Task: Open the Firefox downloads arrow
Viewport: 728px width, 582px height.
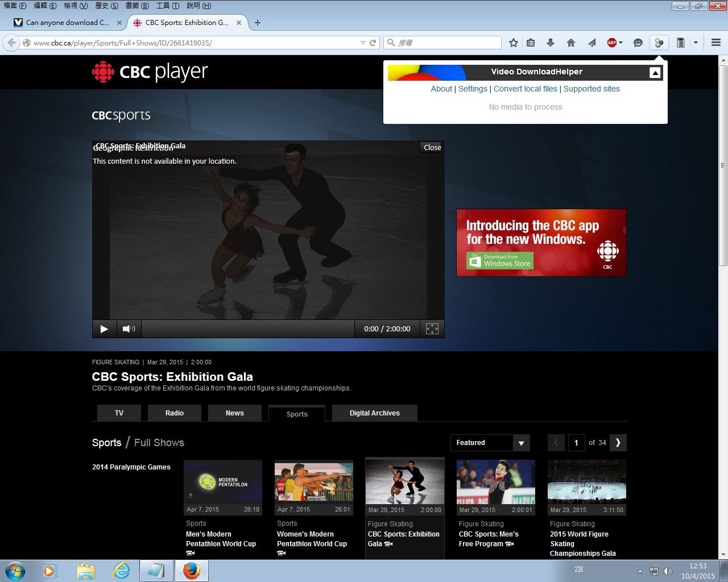Action: coord(551,43)
